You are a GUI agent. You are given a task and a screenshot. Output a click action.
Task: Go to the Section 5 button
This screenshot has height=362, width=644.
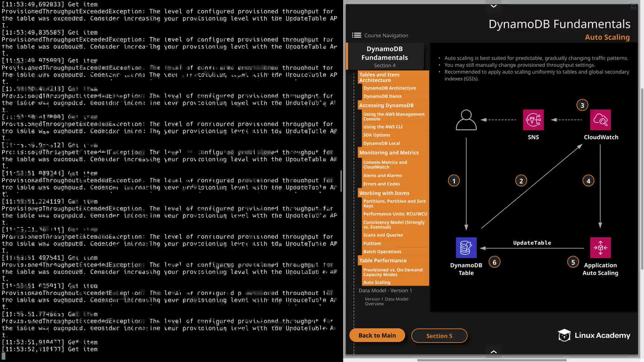pos(439,336)
